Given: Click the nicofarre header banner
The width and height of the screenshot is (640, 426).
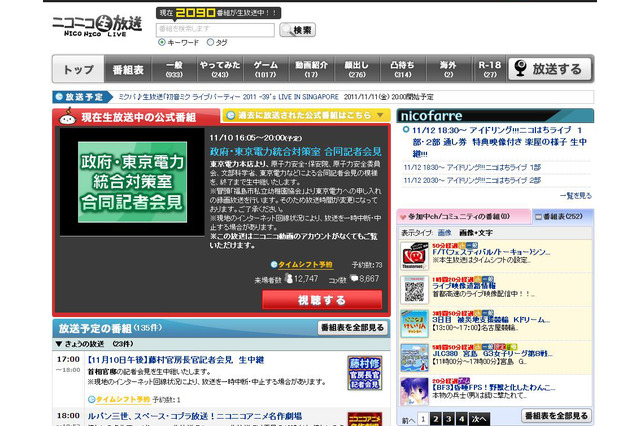Looking at the screenshot, I should click(x=495, y=115).
